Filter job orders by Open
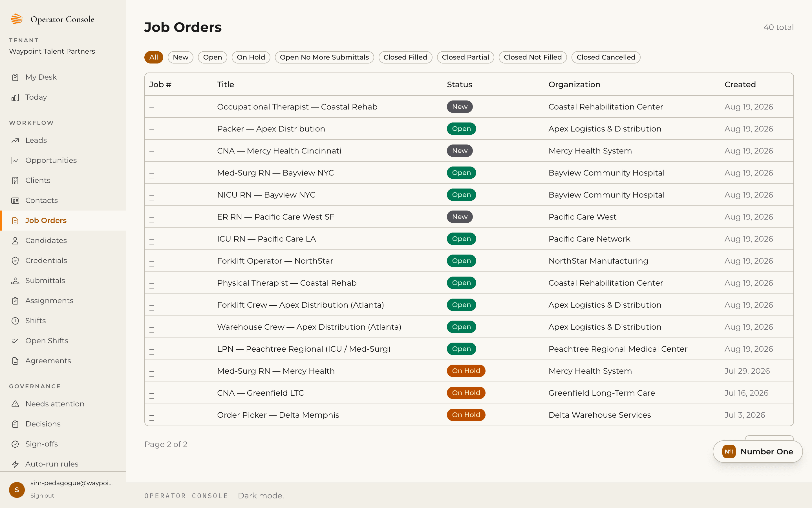Image resolution: width=812 pixels, height=508 pixels. coord(212,57)
